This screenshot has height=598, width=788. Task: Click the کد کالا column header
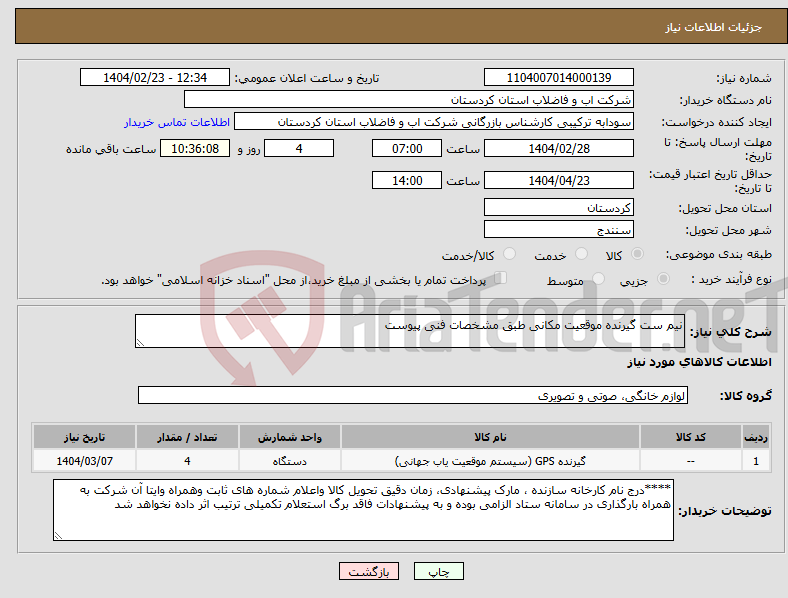(690, 437)
